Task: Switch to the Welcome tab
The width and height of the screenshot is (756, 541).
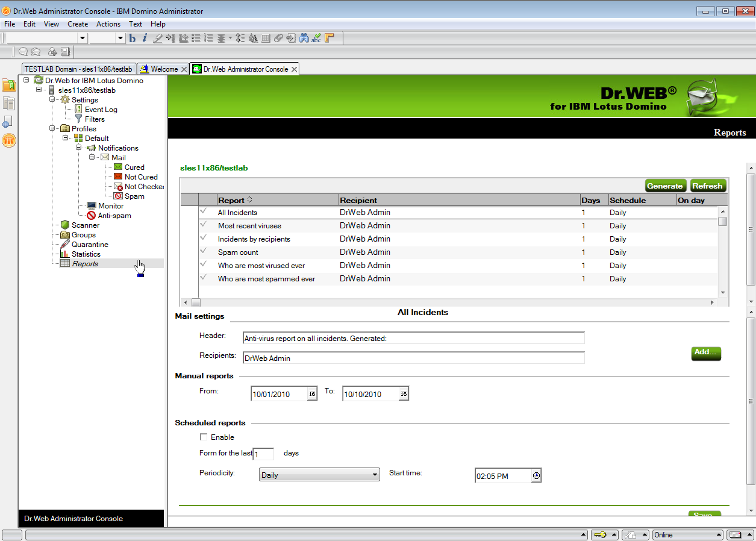Action: (164, 69)
